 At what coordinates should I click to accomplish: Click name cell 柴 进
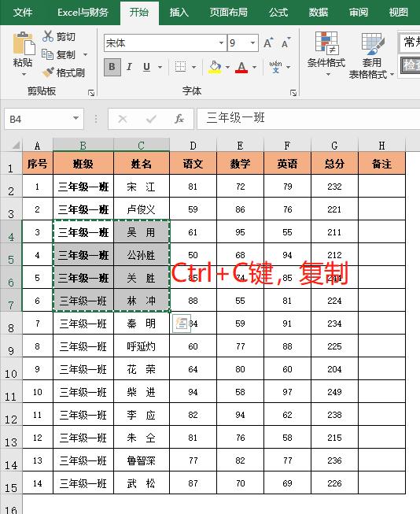pyautogui.click(x=142, y=392)
